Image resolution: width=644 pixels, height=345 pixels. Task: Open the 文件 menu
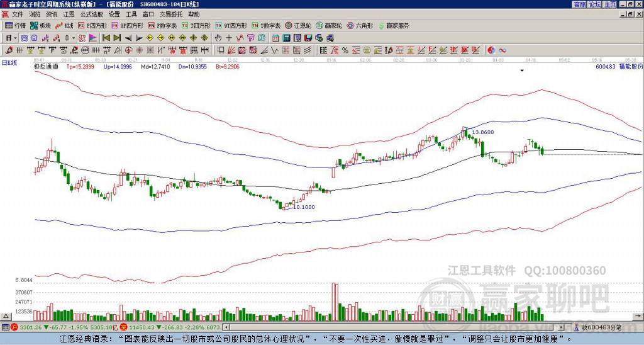[18, 14]
